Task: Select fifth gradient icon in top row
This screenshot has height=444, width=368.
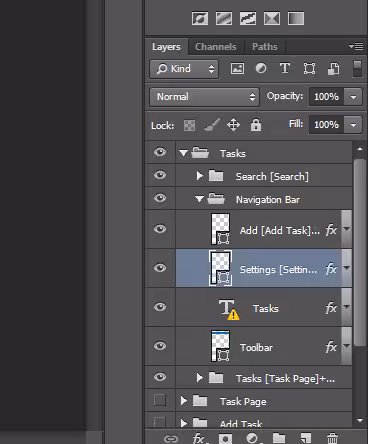Action: [296, 19]
